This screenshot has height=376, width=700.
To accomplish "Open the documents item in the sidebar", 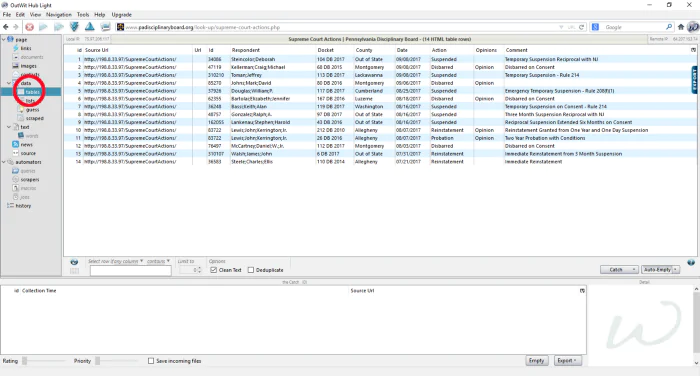I will pos(31,57).
